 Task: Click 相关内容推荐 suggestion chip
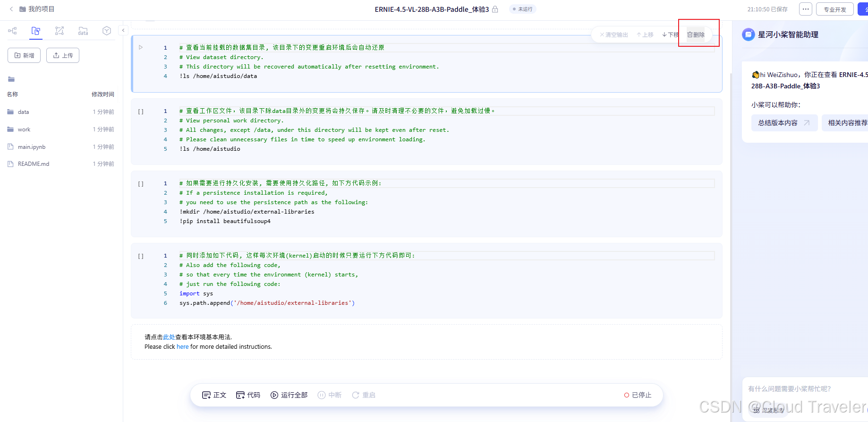pyautogui.click(x=845, y=123)
